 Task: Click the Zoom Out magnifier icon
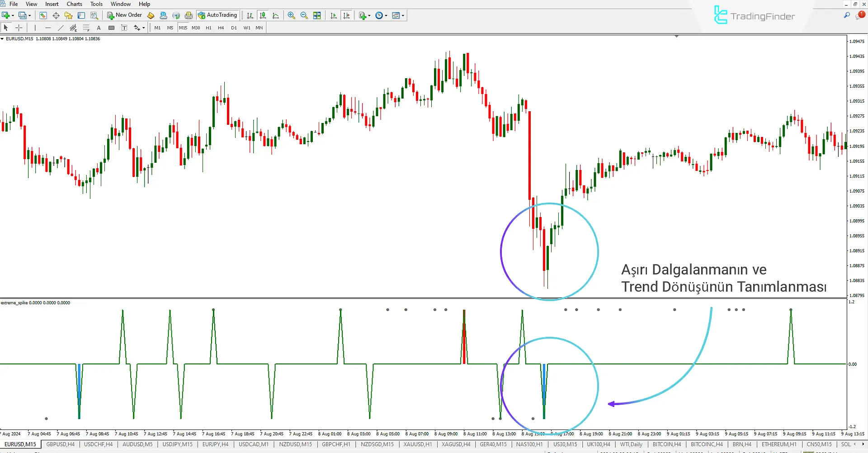304,15
